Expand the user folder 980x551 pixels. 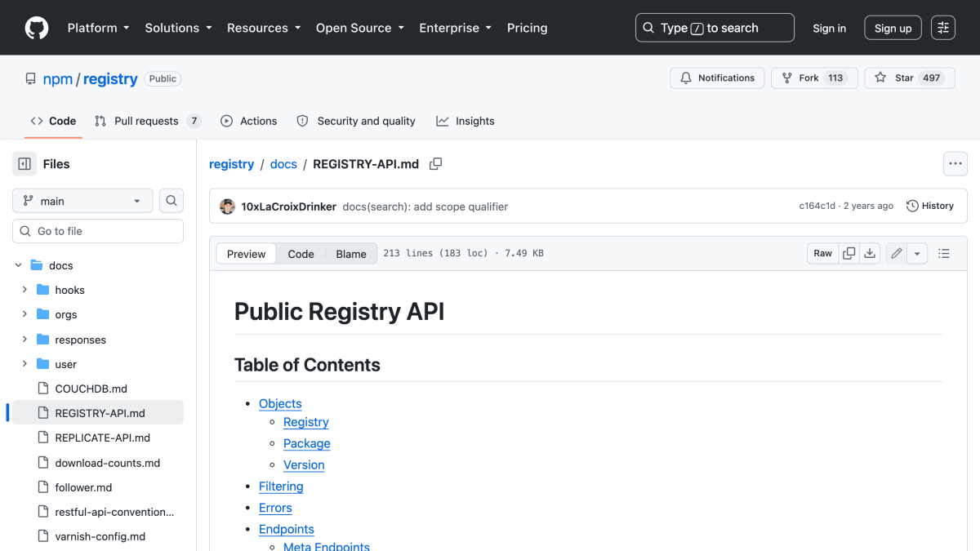[24, 364]
